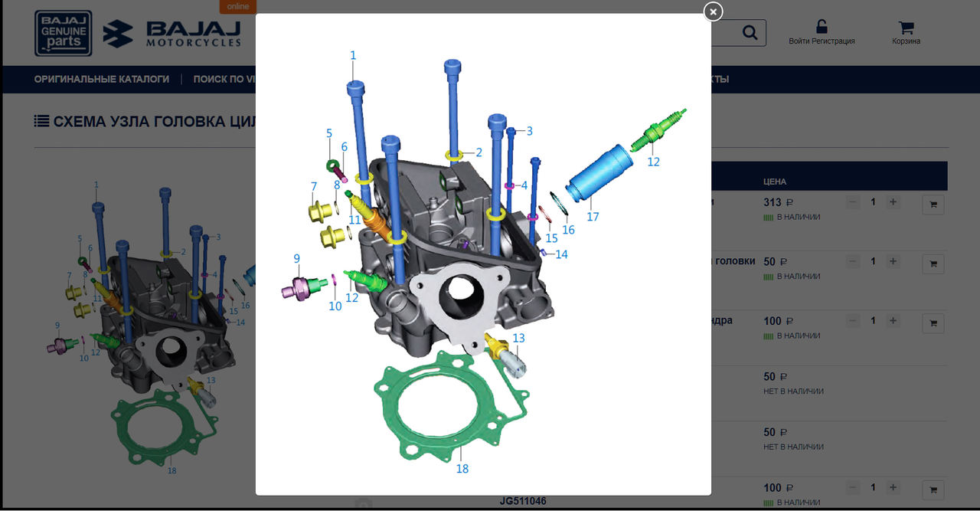
Task: Close the enlarged diagram popup
Action: click(713, 11)
